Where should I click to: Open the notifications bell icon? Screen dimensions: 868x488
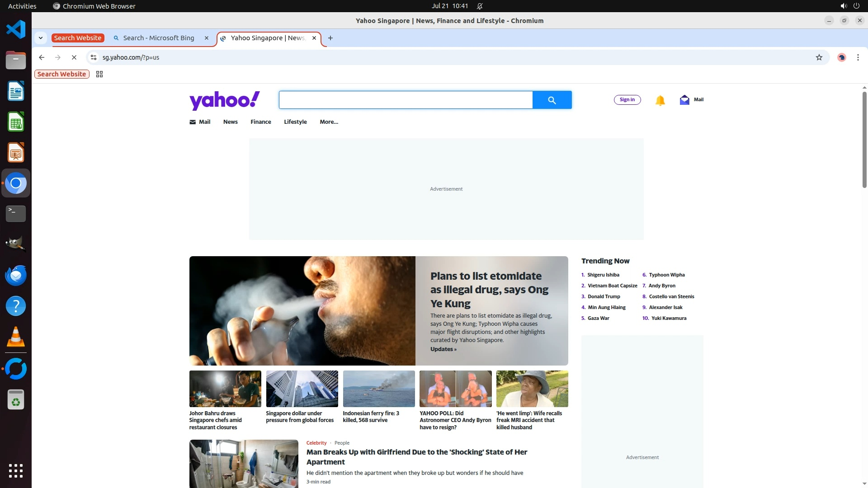(x=660, y=100)
